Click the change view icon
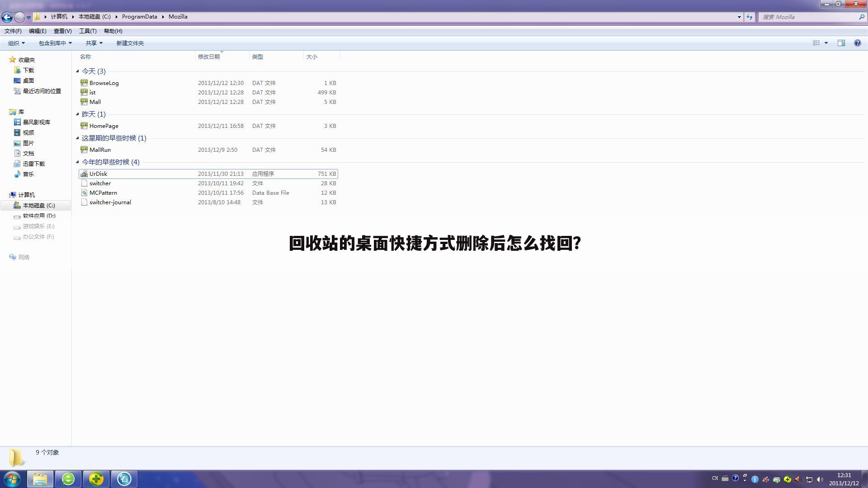This screenshot has height=488, width=868. pos(816,43)
